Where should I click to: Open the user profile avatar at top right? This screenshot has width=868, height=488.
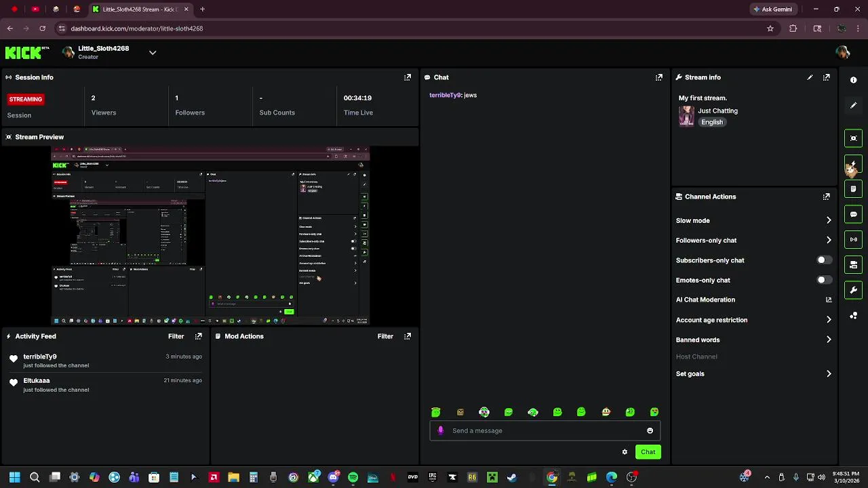point(843,53)
